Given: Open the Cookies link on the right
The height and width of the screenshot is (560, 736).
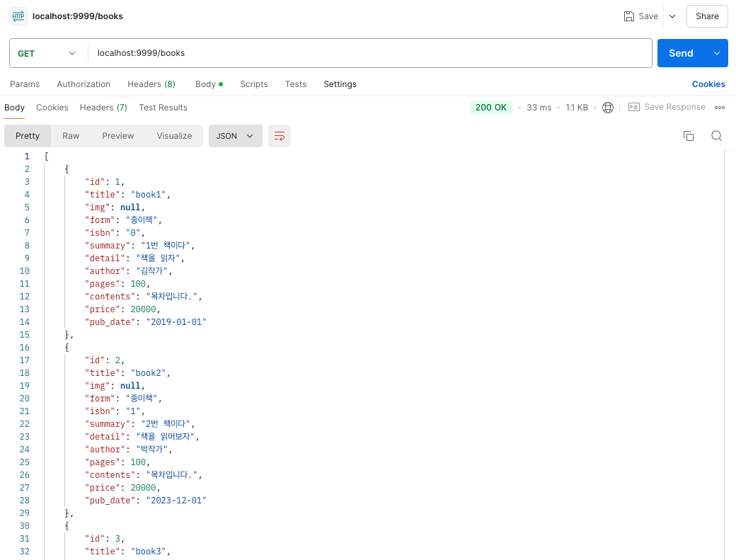Looking at the screenshot, I should 708,84.
